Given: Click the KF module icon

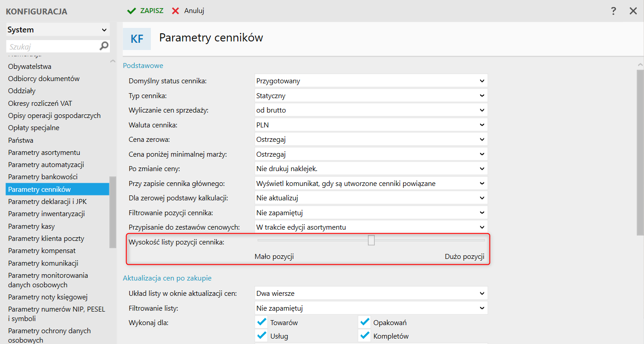Looking at the screenshot, I should click(137, 39).
